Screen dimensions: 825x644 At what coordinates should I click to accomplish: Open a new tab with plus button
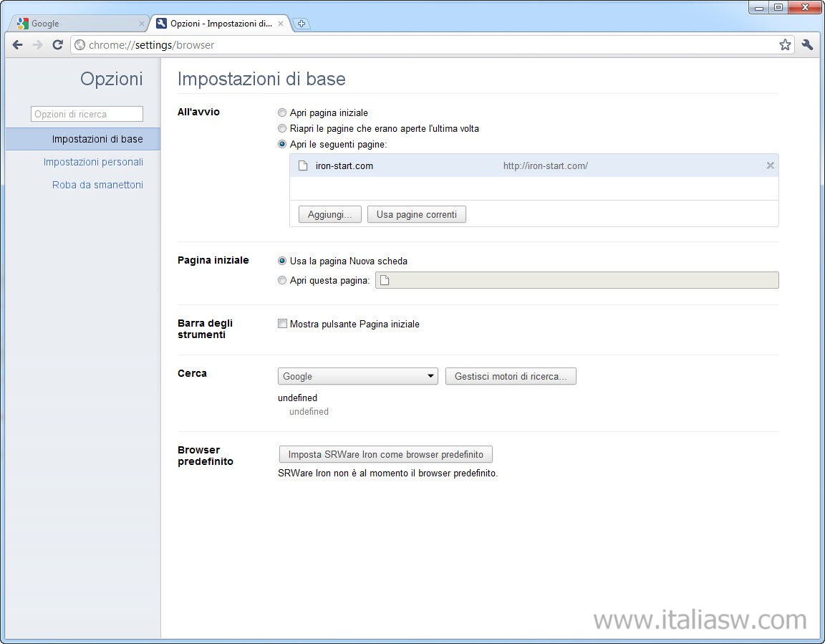coord(301,24)
